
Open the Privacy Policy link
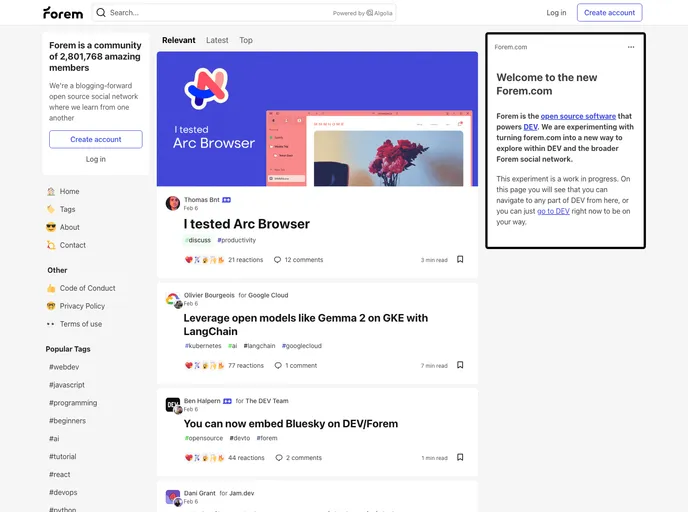pos(82,306)
